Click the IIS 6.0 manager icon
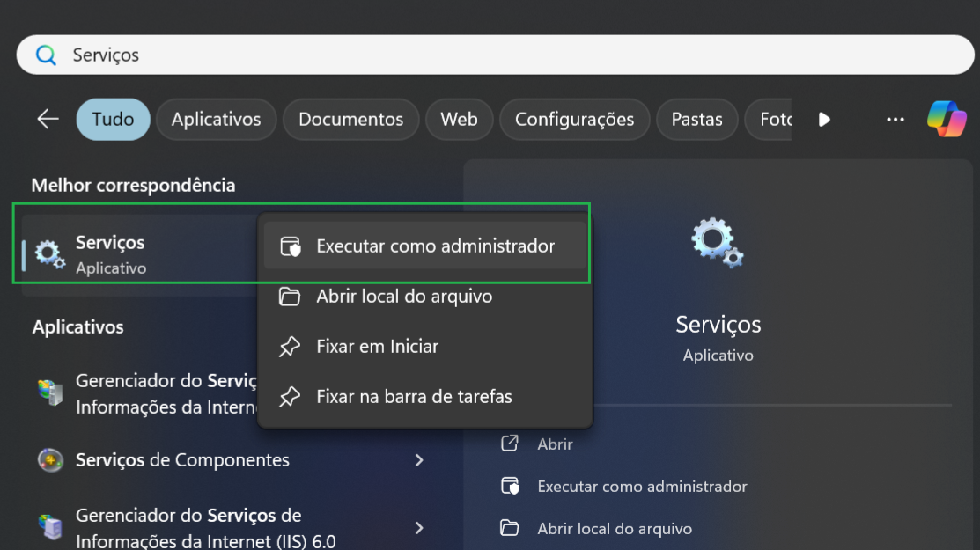 tap(50, 527)
